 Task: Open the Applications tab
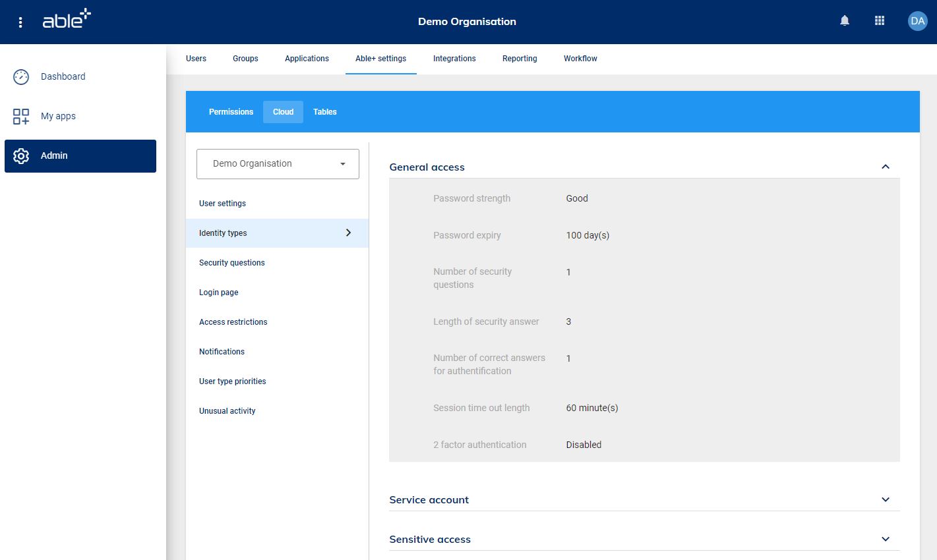(x=307, y=59)
